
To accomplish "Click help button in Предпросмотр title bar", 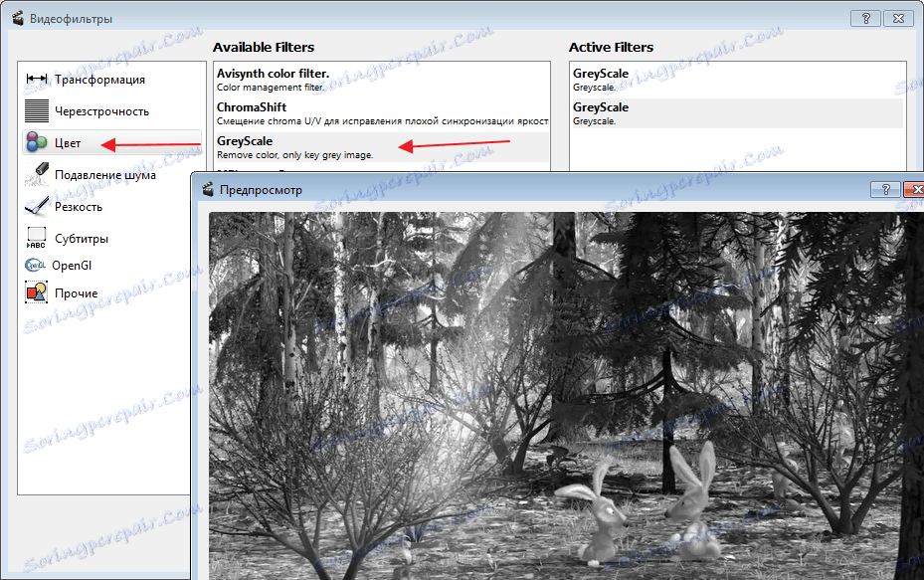I will (885, 189).
